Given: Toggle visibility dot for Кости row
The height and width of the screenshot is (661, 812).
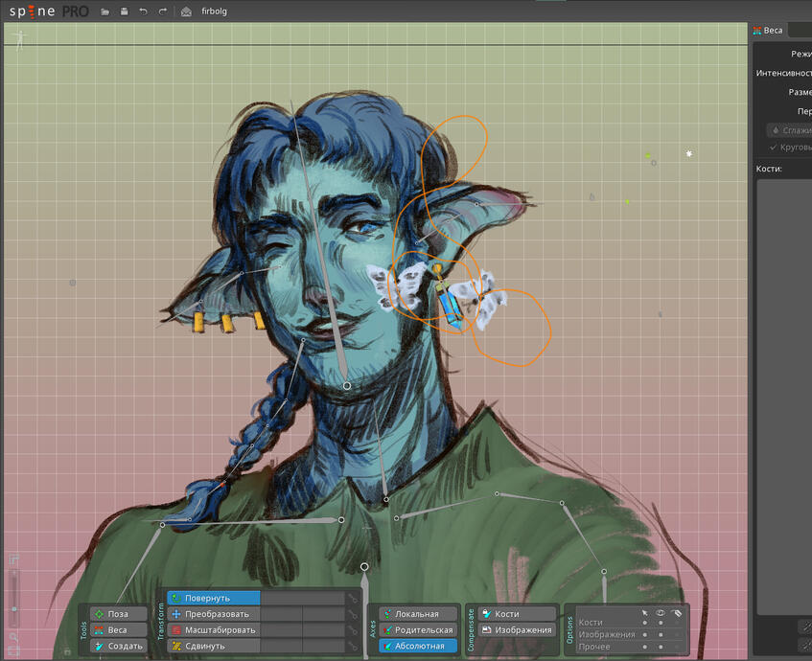Looking at the screenshot, I should [661, 623].
